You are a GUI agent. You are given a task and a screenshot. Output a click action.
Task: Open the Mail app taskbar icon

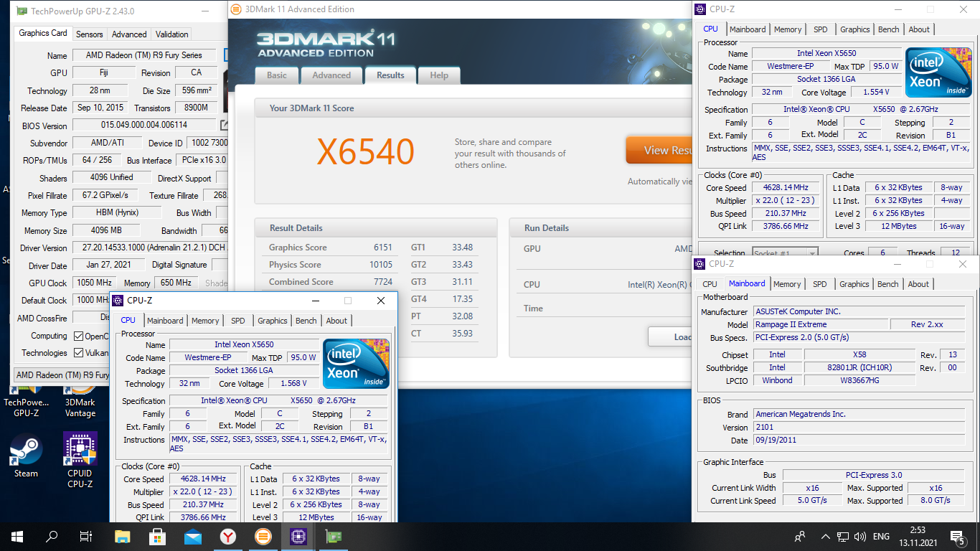[x=193, y=537]
